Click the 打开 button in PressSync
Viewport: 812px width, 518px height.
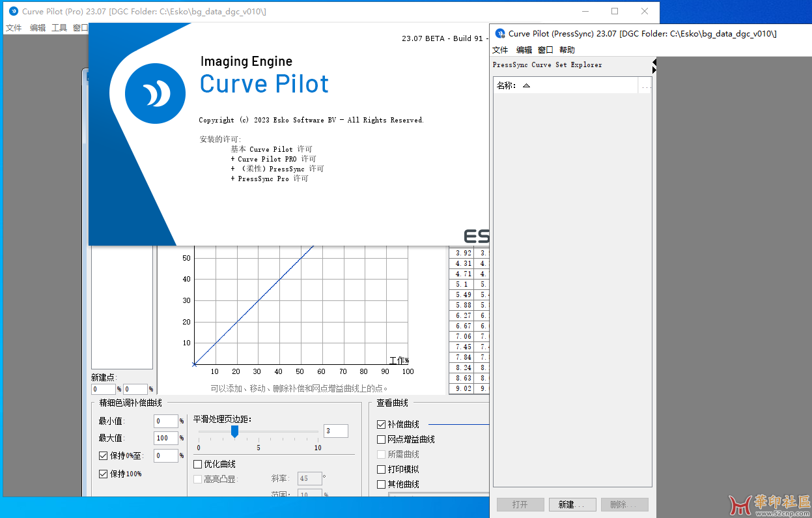520,505
